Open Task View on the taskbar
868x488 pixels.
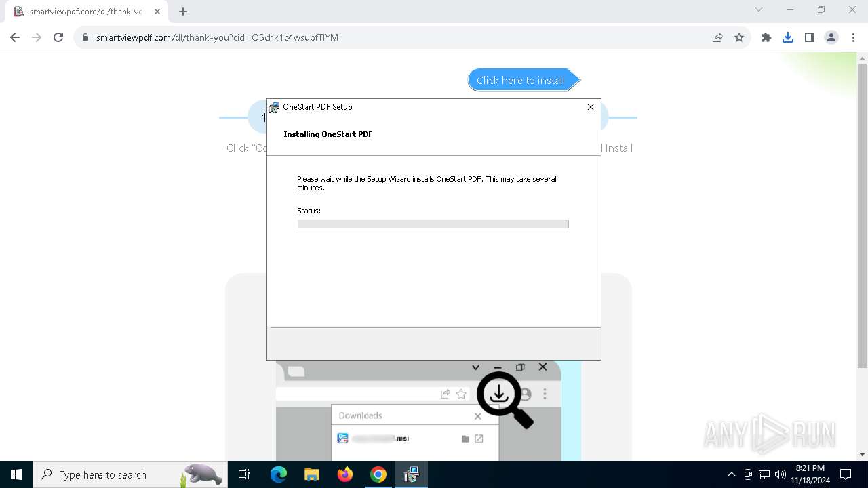[x=244, y=474]
